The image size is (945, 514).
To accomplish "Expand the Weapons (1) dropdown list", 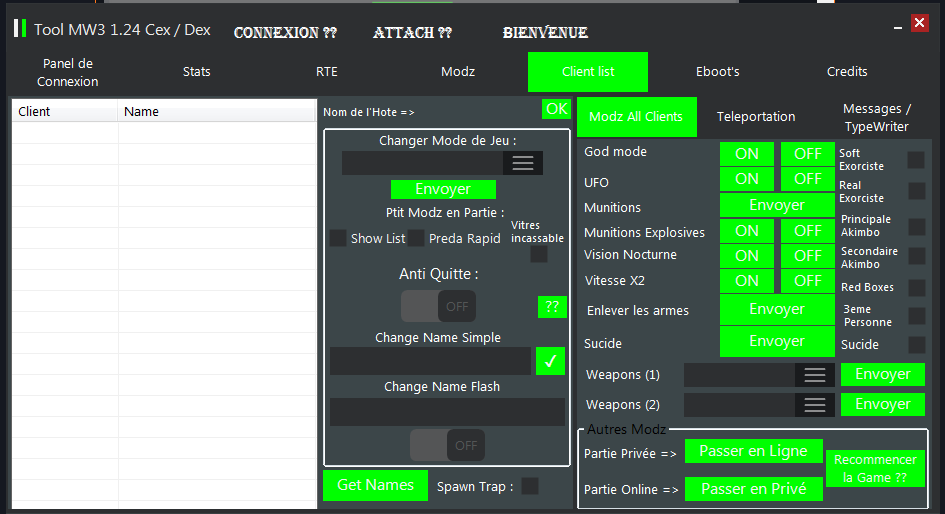I will [x=814, y=375].
